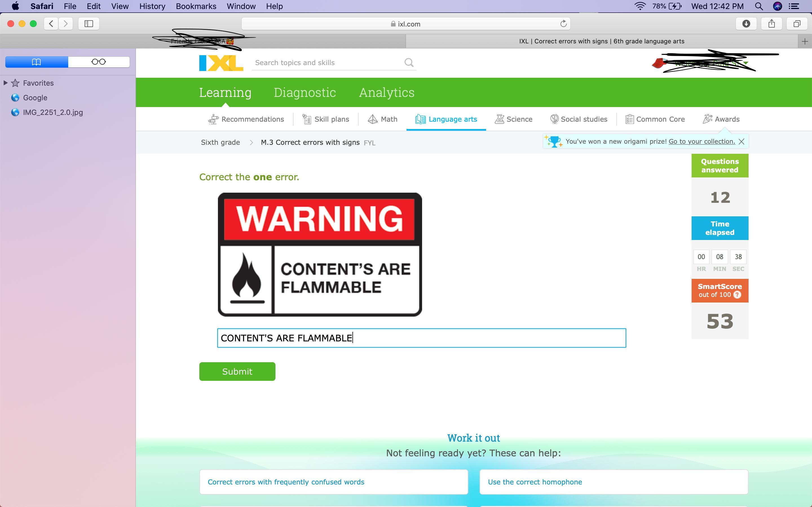
Task: Open a new tab with plus
Action: coord(804,42)
